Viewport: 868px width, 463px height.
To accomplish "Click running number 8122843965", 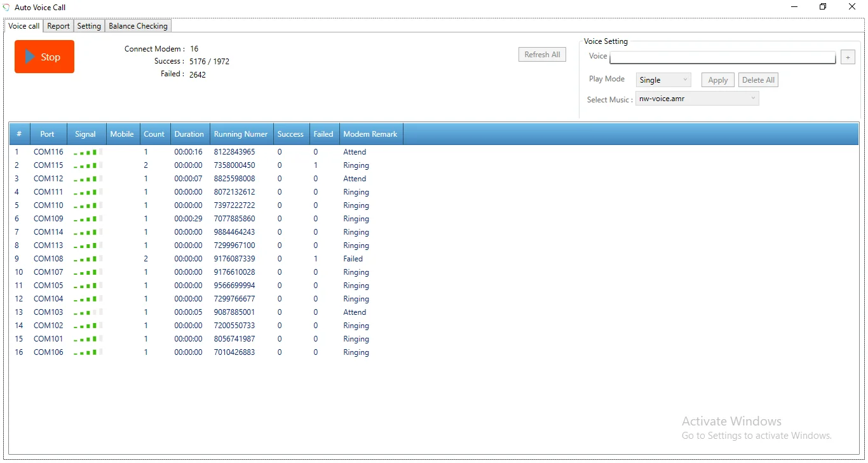I will [234, 152].
